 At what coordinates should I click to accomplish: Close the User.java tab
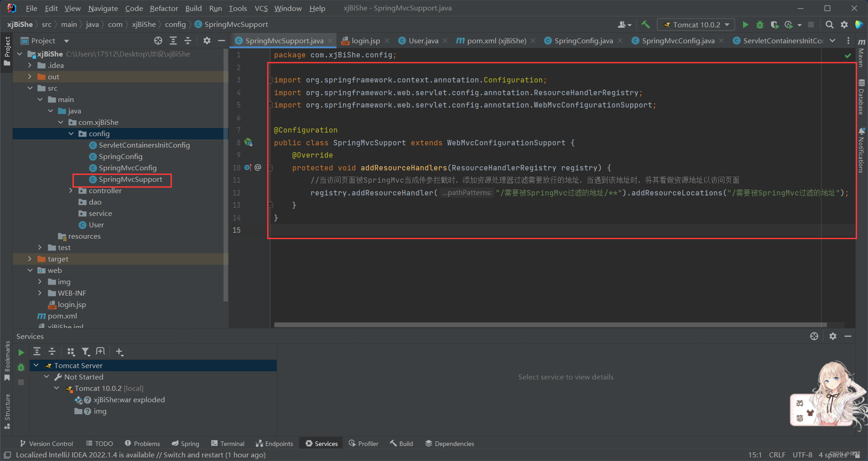click(x=445, y=41)
